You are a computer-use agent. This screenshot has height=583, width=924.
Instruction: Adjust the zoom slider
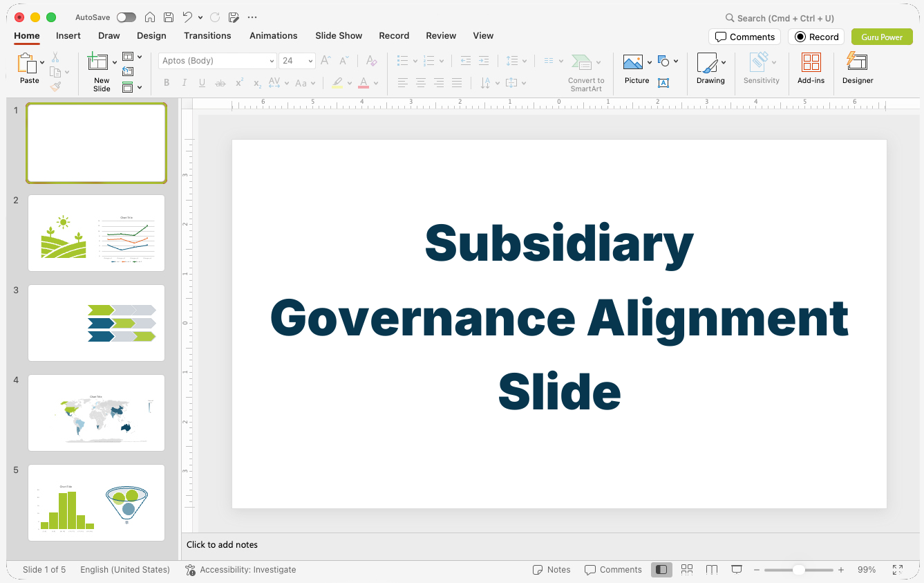(x=798, y=570)
